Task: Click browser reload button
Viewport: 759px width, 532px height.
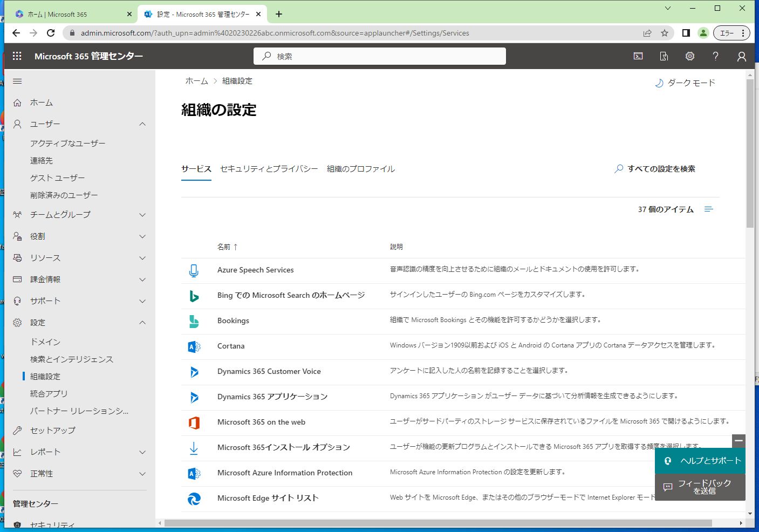Action: click(x=51, y=33)
